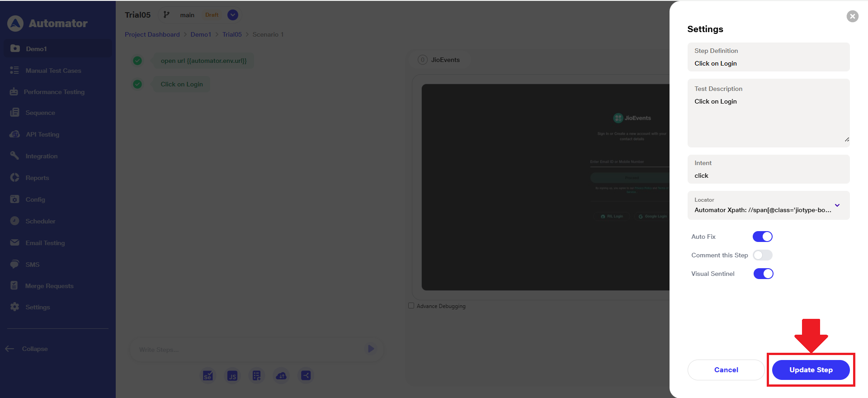Click the cloud upload-download icon

[281, 376]
